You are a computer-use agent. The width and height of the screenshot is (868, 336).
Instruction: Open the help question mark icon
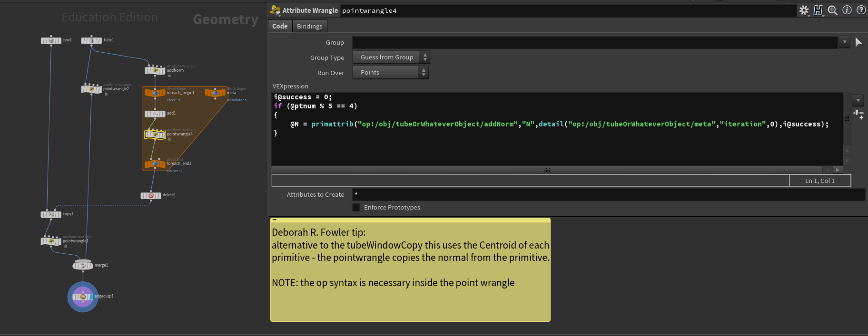coord(861,10)
